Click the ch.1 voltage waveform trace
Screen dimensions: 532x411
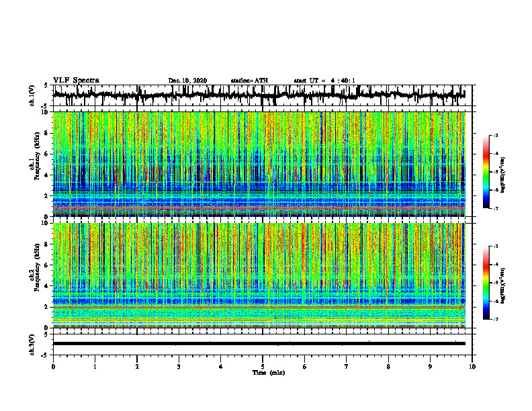point(259,95)
